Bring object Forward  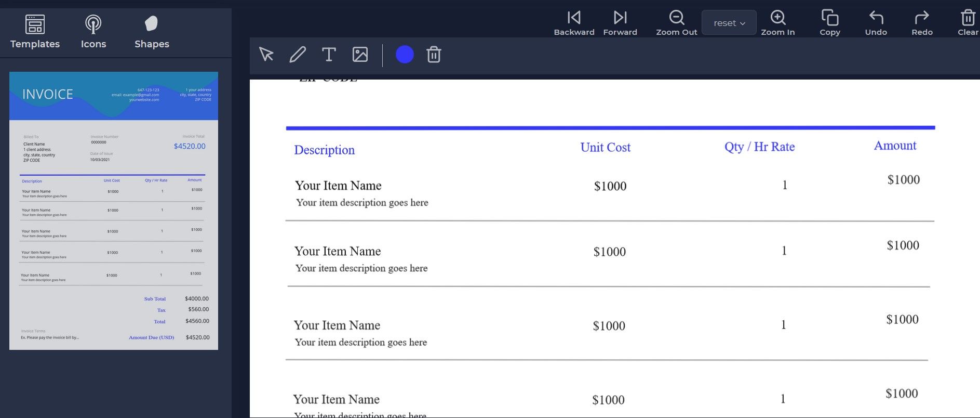coord(620,23)
